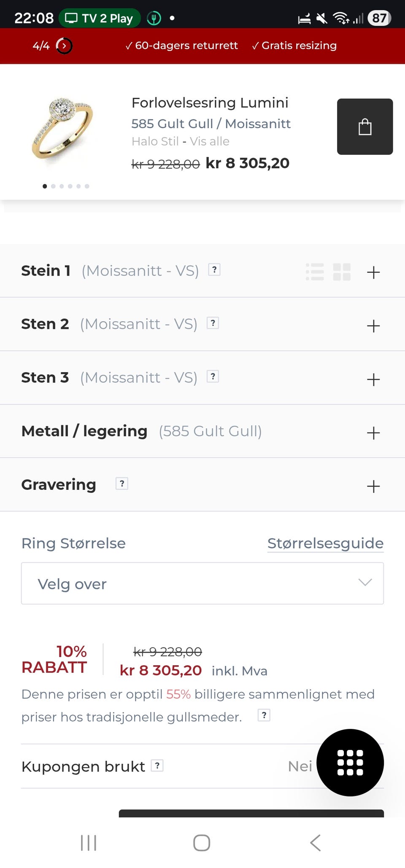Open the Ring Størrelse dropdown

202,583
